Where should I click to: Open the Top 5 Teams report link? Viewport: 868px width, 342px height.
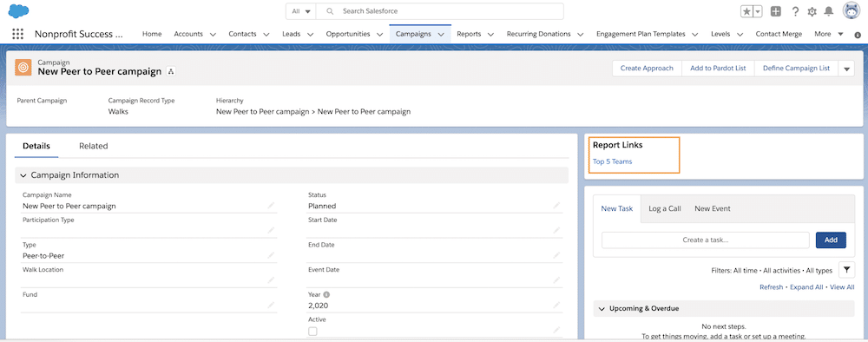612,161
